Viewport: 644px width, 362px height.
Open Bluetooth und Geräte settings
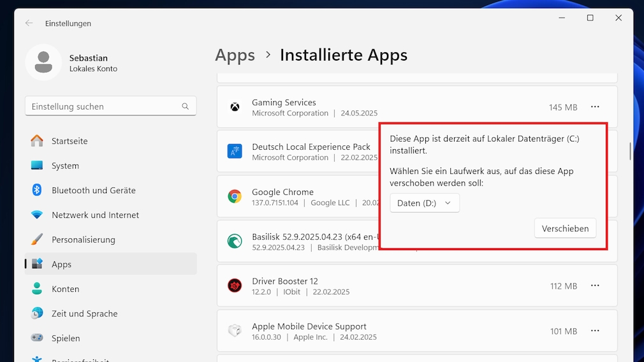pyautogui.click(x=94, y=190)
